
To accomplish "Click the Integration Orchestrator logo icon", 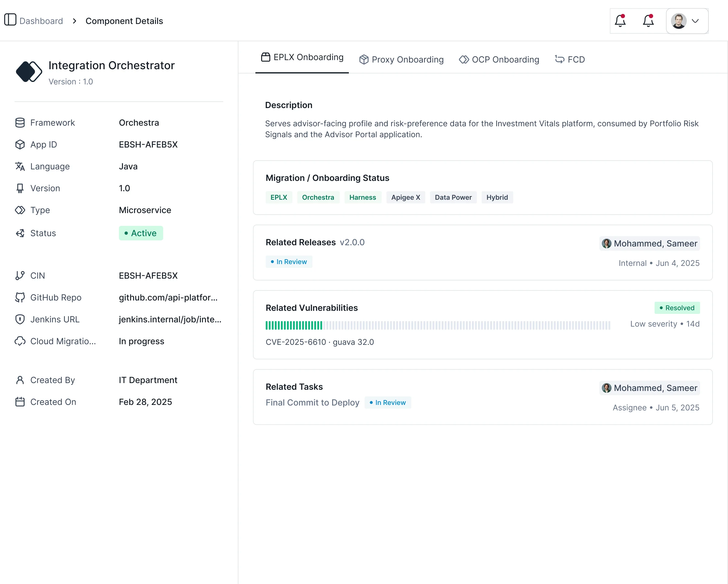I will [29, 72].
